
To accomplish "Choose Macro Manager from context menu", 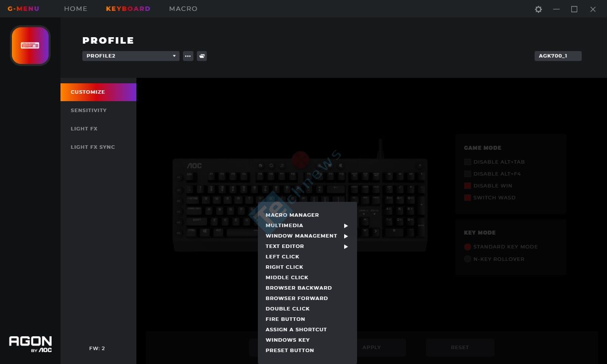I will 292,215.
